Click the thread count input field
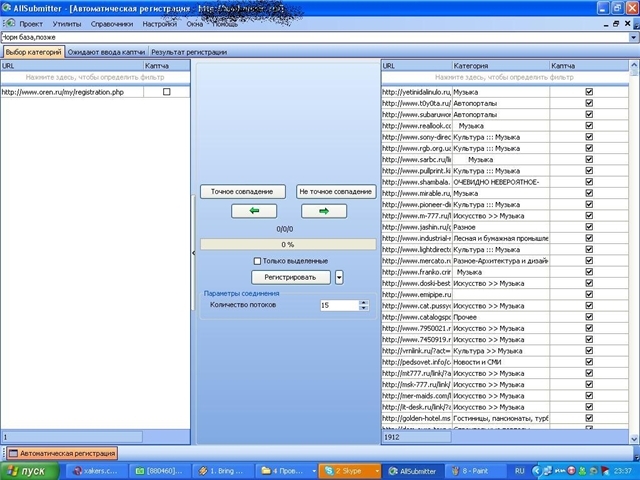640x480 pixels. [339, 305]
